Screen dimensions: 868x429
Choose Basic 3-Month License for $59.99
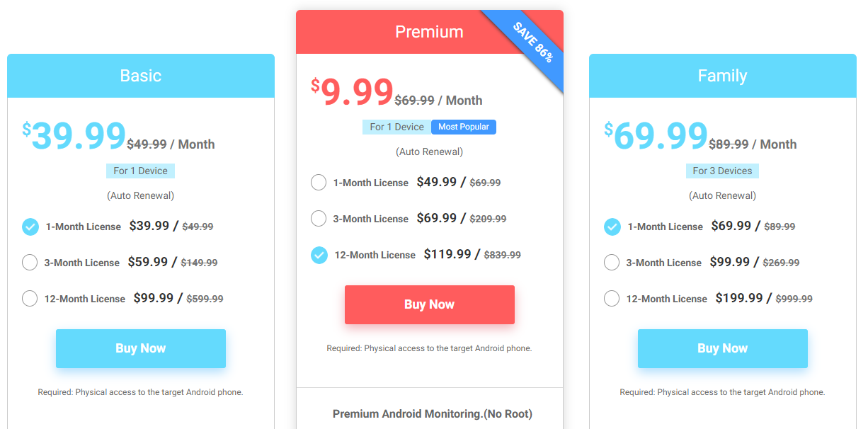[x=30, y=263]
